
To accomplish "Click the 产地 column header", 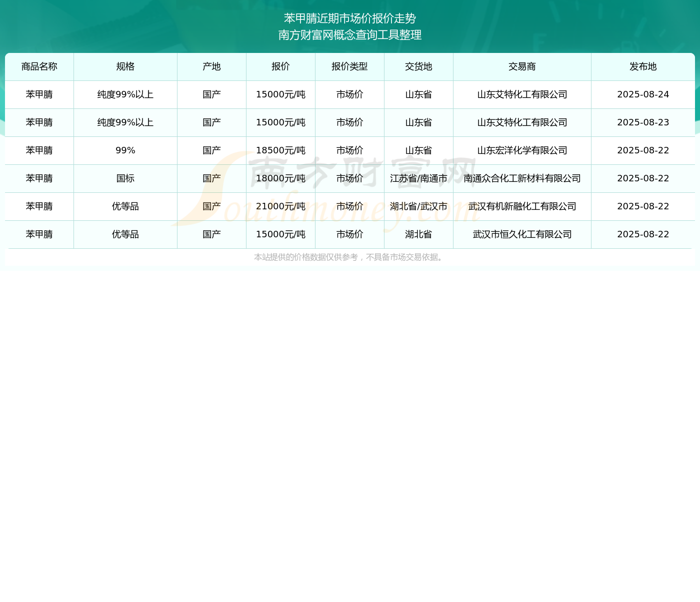I will (x=211, y=66).
